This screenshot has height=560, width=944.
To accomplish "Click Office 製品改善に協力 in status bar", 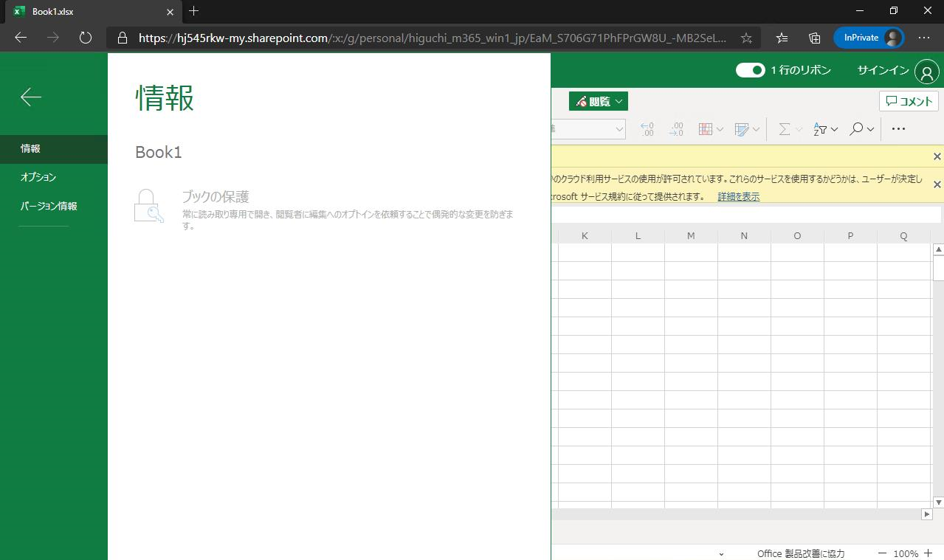I will point(801,553).
